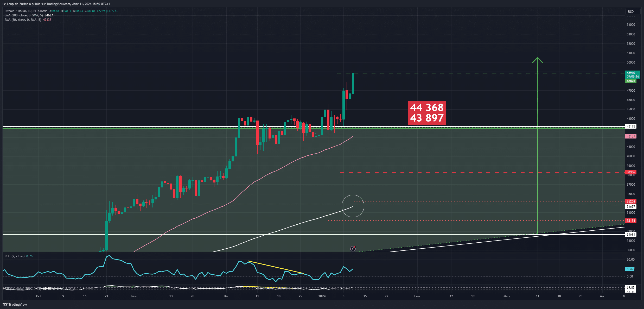Screen dimensions: 644x309
Task: Click the green 48876 price label
Action: click(630, 81)
